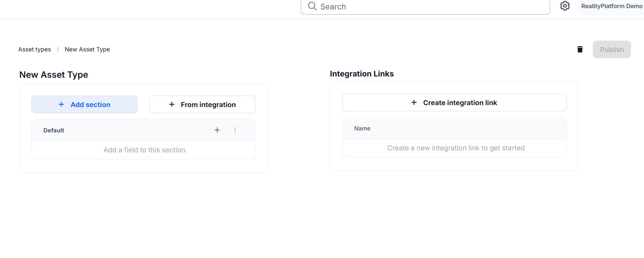Click the New Asset Type heading

point(54,75)
